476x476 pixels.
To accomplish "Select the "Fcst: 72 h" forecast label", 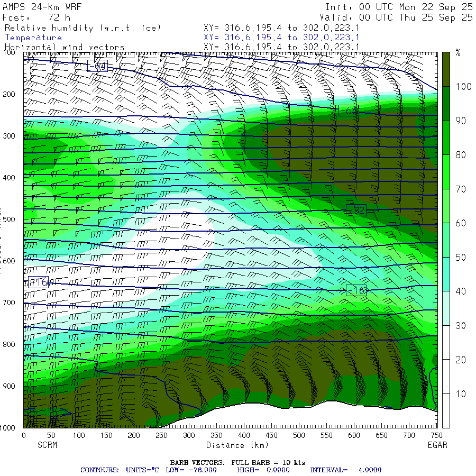I will [x=36, y=17].
